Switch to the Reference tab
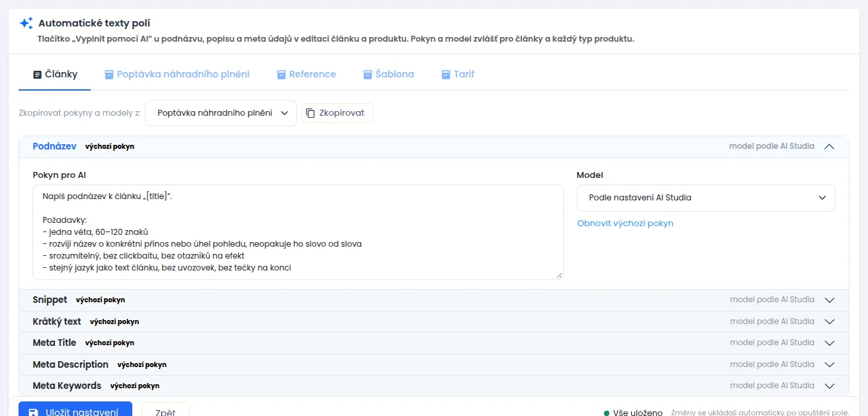Viewport: 868px width, 416px height. point(306,74)
